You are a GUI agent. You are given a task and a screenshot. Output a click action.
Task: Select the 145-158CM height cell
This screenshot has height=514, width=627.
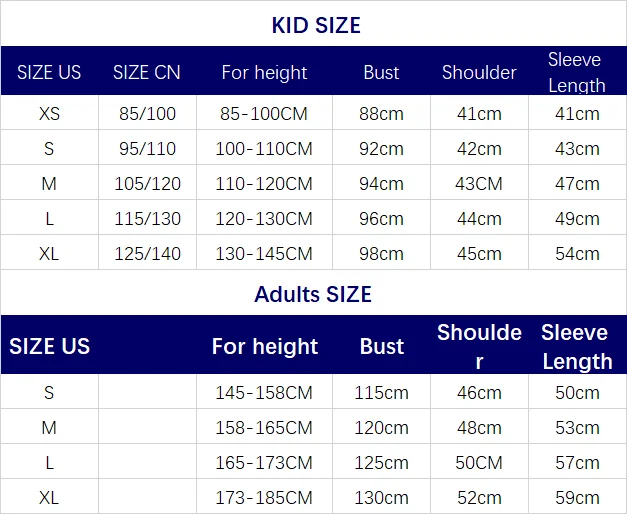pyautogui.click(x=264, y=393)
